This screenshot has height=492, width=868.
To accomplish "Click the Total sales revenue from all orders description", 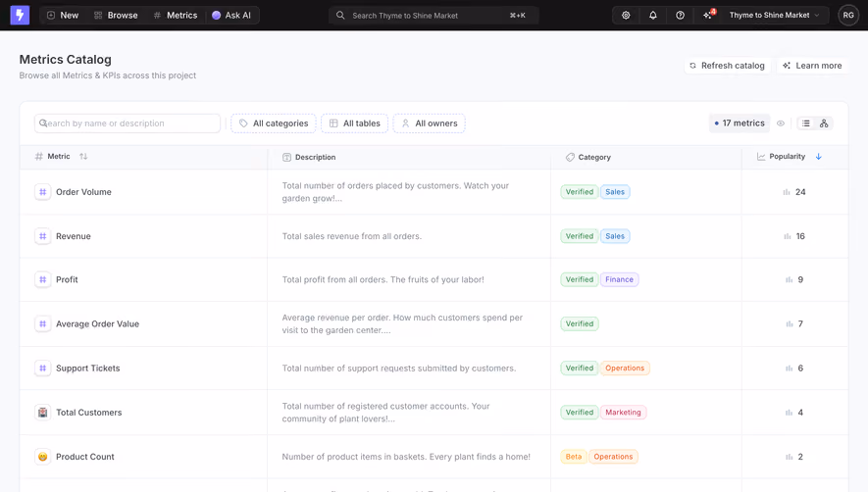I will tap(352, 236).
